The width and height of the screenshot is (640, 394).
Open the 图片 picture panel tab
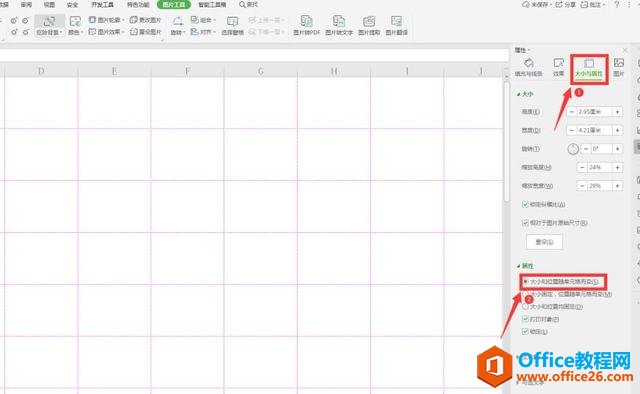coord(619,67)
